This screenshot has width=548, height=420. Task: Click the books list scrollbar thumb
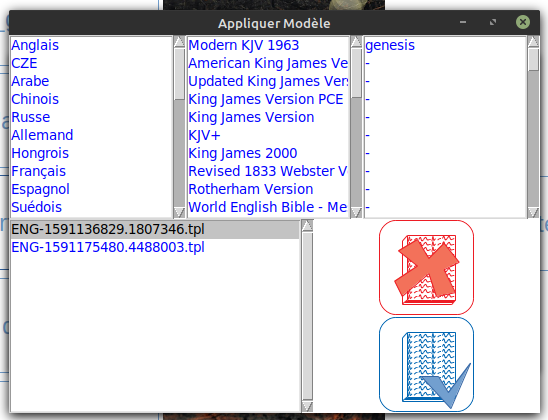coord(533,60)
